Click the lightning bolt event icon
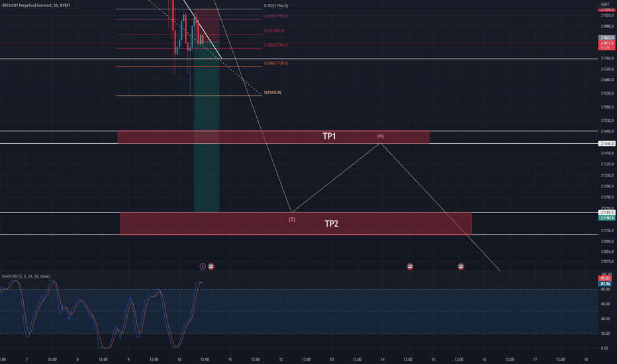617x364 pixels. pos(203,267)
